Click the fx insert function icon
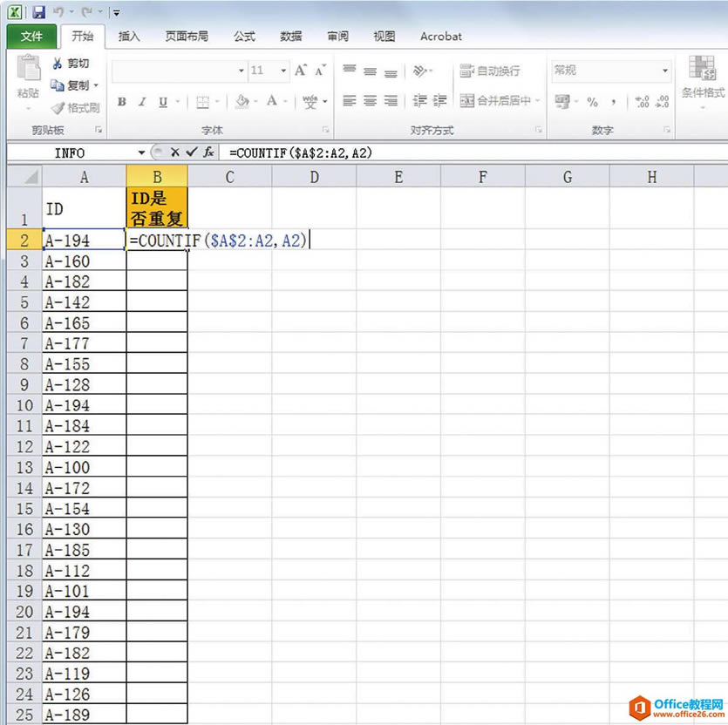 tap(209, 152)
